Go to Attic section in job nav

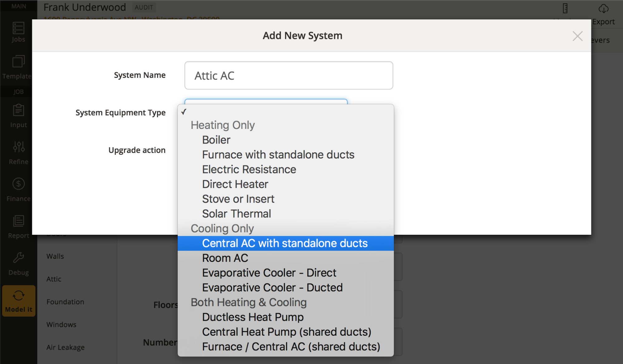click(x=54, y=279)
